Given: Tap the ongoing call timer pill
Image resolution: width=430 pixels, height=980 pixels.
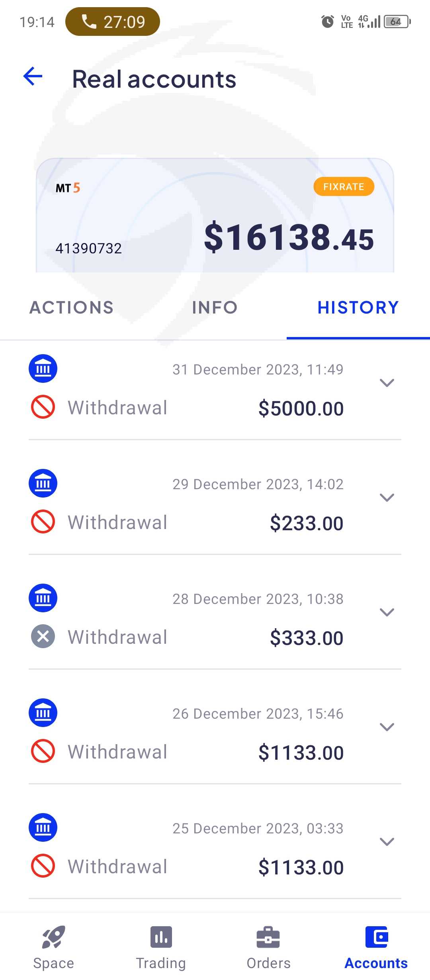Looking at the screenshot, I should coord(113,22).
